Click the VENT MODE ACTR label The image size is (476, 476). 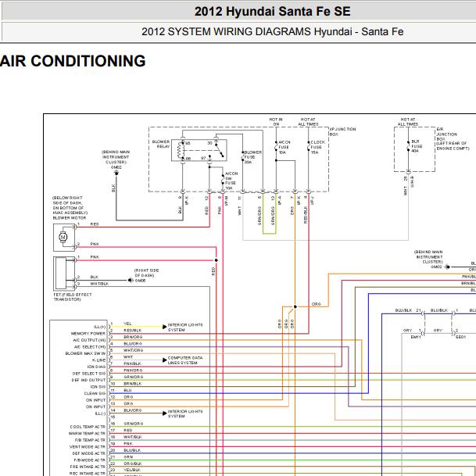point(88,446)
